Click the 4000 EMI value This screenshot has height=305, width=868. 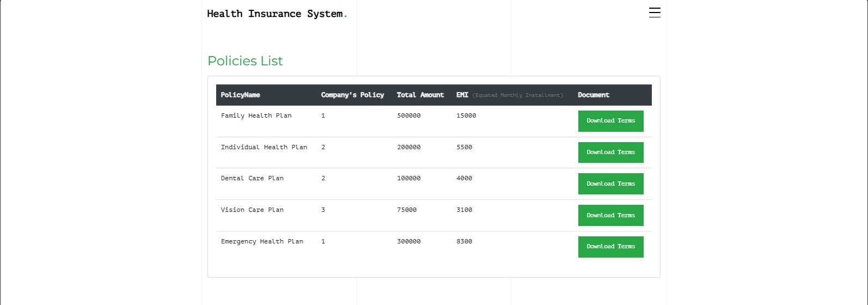[464, 178]
